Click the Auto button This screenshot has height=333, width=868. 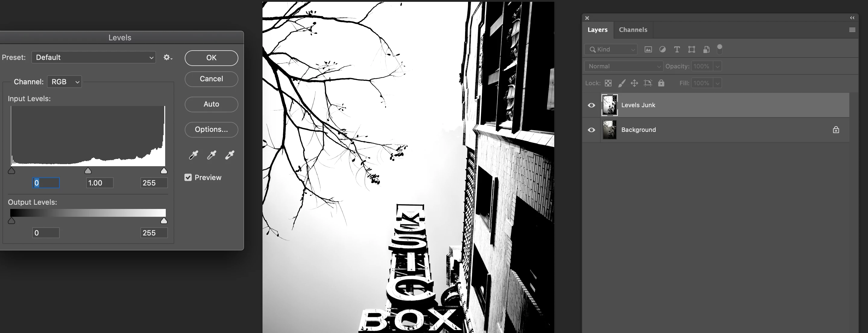click(211, 104)
